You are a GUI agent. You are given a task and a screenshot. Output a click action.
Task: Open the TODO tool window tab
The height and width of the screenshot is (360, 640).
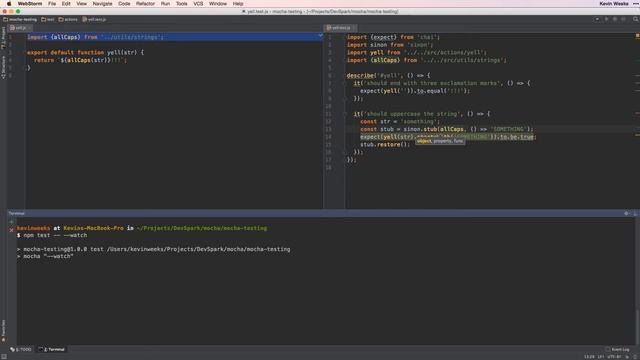[x=21, y=349]
